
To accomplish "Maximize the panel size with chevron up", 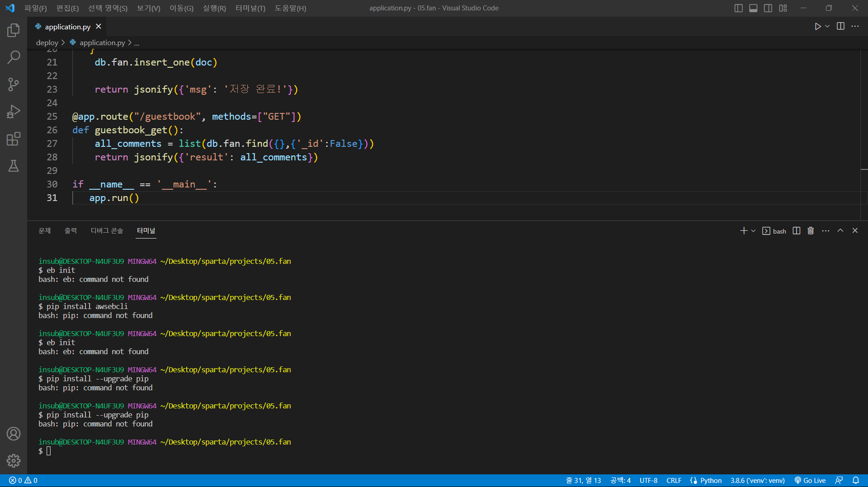I will [x=840, y=230].
